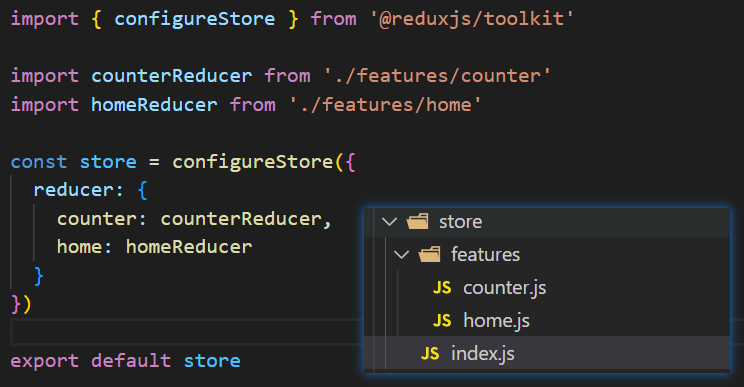The height and width of the screenshot is (387, 744).
Task: Click homeReducer in its import statement
Action: point(154,104)
